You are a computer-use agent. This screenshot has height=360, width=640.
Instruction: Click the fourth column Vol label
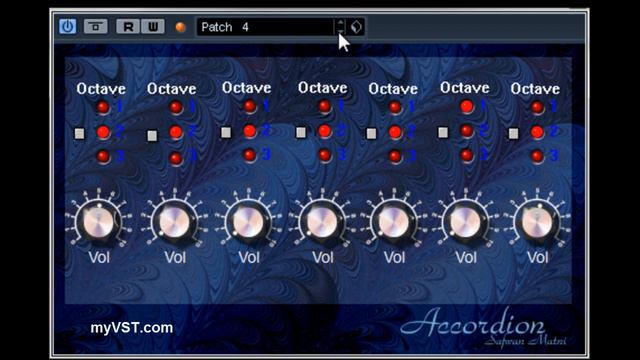(323, 258)
